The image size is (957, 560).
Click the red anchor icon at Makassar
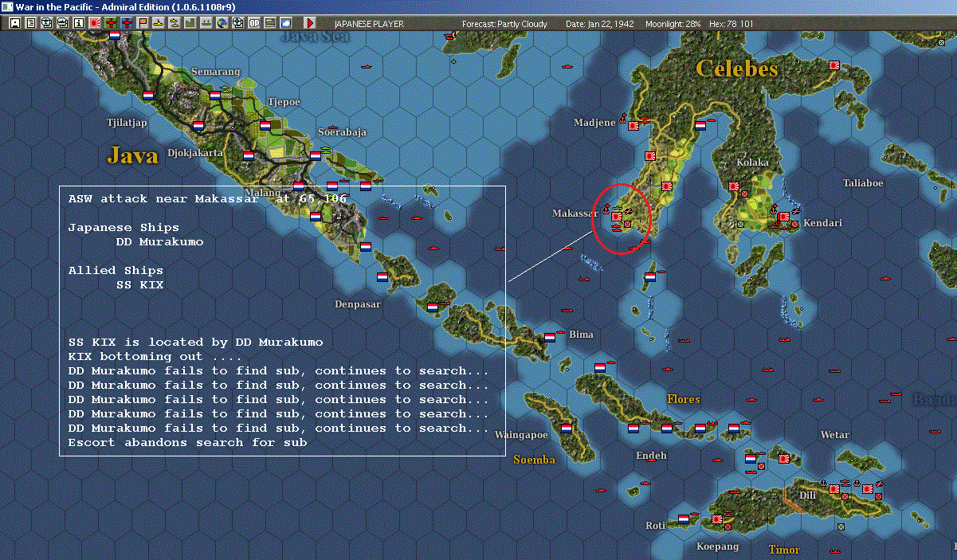[606, 210]
